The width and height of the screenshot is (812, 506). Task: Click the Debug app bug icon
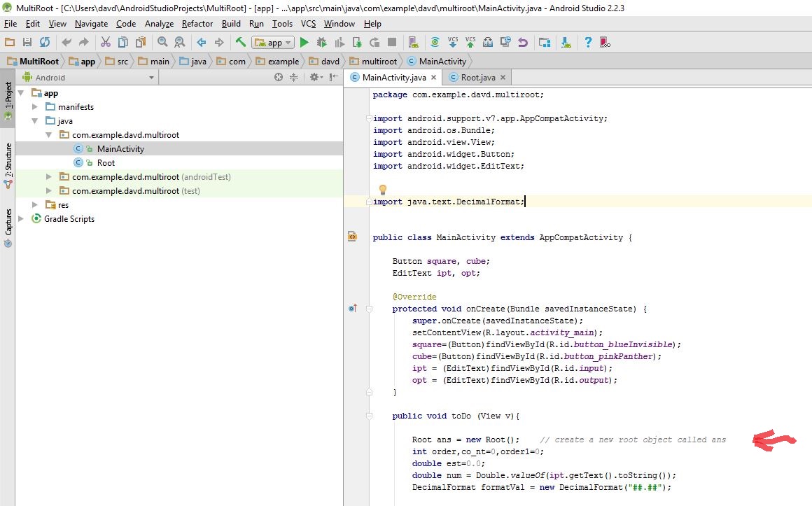coord(321,43)
